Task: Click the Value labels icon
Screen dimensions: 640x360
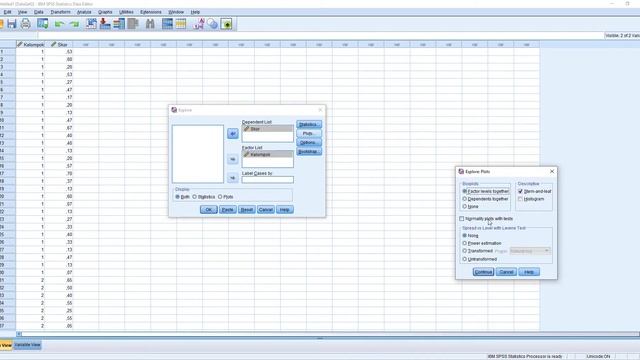Action: pyautogui.click(x=199, y=24)
